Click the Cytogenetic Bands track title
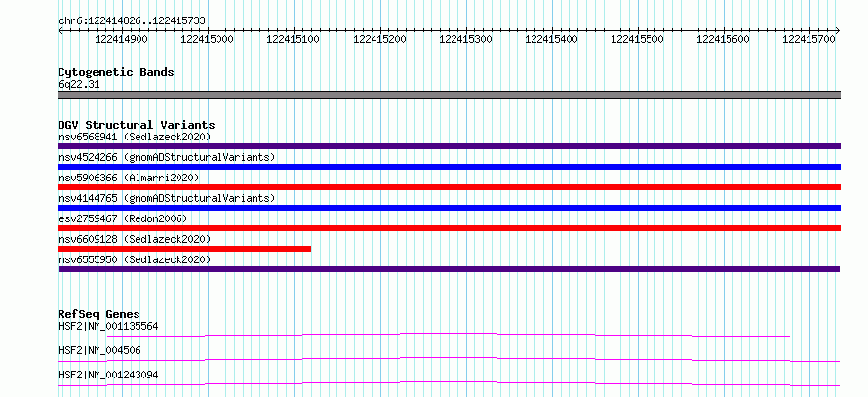Screen dimensions: 868x397 116,72
